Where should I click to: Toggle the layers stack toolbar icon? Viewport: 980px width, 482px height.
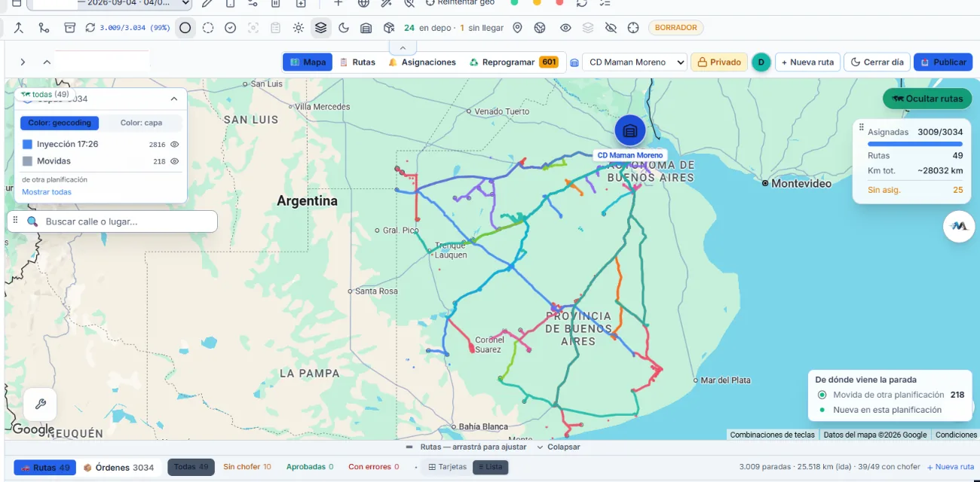coord(321,28)
